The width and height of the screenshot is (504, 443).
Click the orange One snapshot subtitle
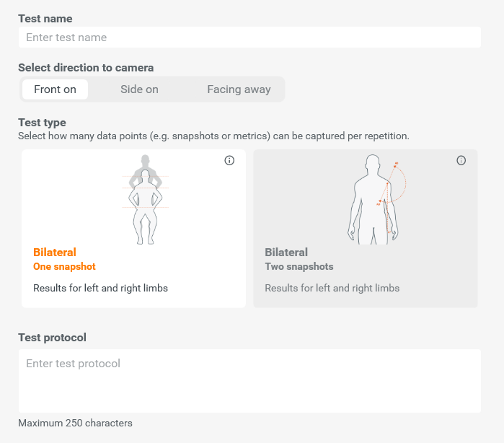(64, 266)
